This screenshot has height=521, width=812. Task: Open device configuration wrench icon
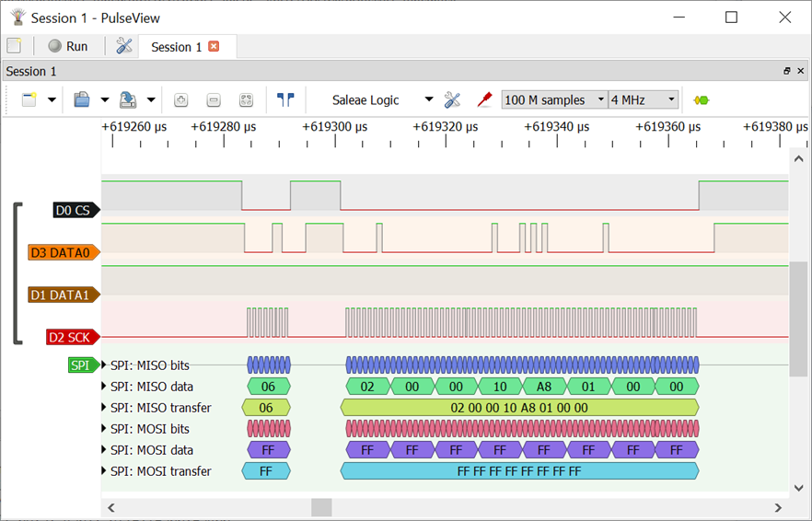[452, 100]
